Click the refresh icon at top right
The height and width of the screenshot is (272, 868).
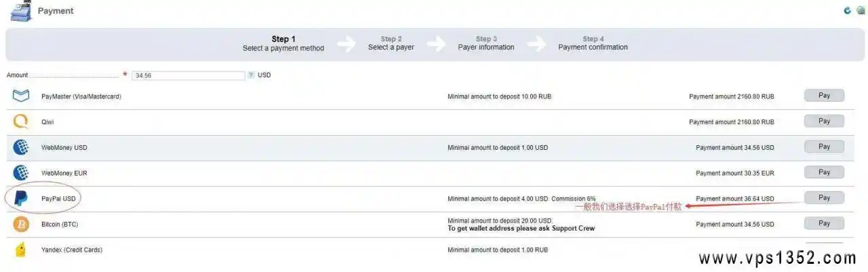click(847, 10)
